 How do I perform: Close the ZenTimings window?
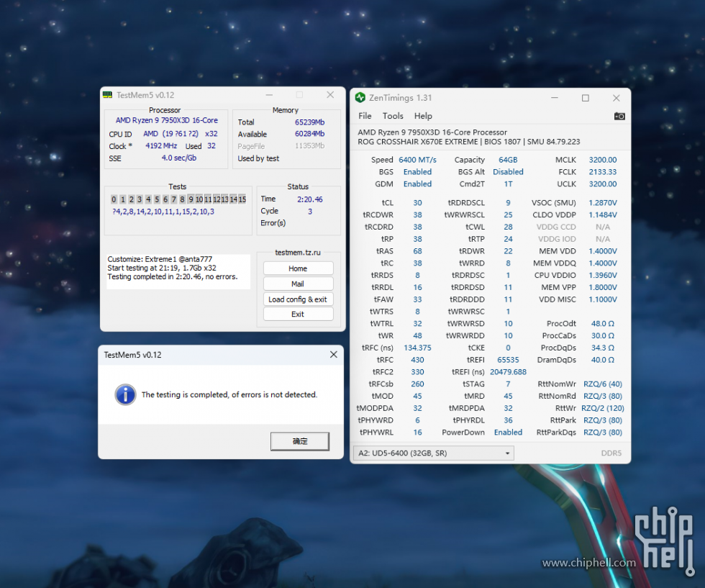[x=617, y=98]
